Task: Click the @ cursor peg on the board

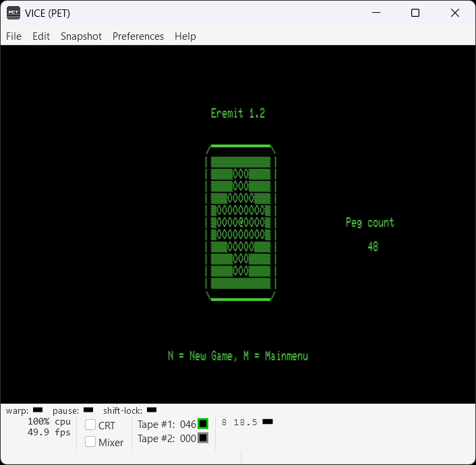Action: click(241, 222)
